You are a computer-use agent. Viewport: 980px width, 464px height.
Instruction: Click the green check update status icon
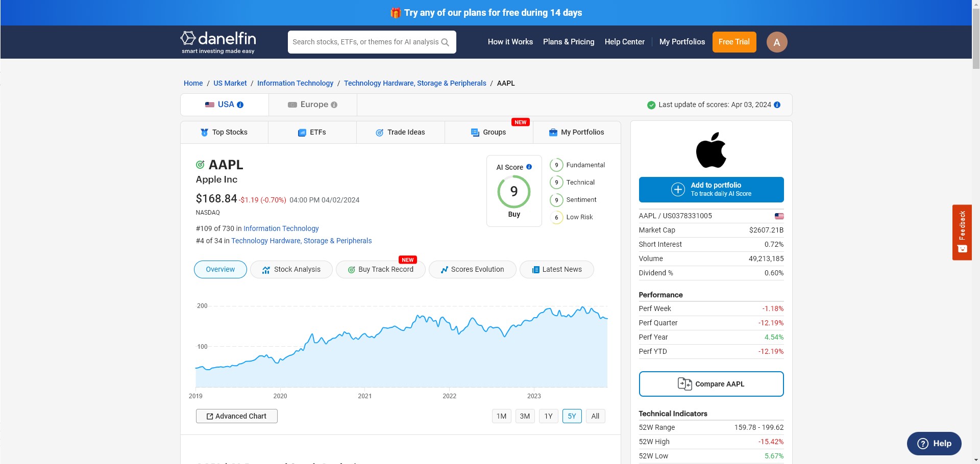point(651,105)
